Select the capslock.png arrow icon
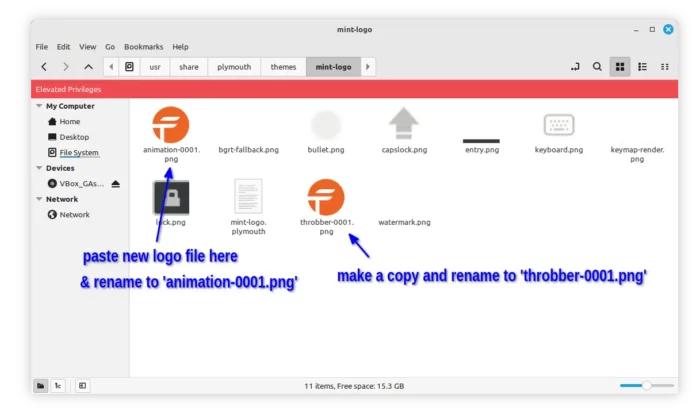The height and width of the screenshot is (414, 700). click(x=404, y=124)
